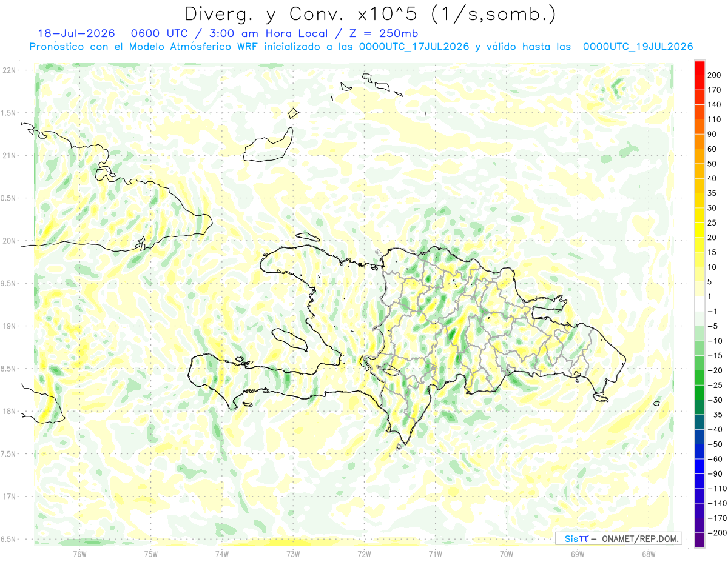Click the colorbar value '-50'
This screenshot has height=562, width=728.
point(715,444)
